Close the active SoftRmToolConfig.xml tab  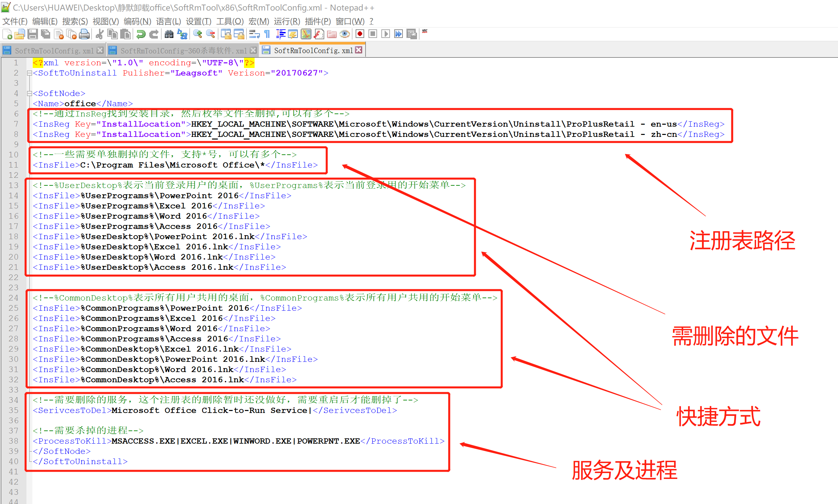(x=358, y=50)
